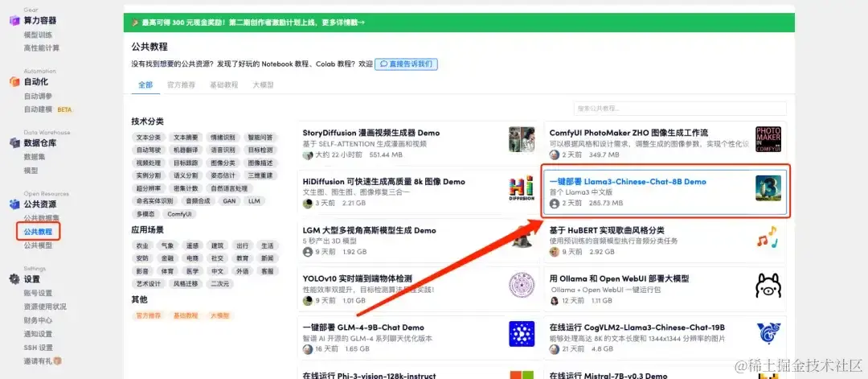Click the GLM-4-9B blue logo icon
Viewport: 868px width, 379px height.
pyautogui.click(x=522, y=334)
